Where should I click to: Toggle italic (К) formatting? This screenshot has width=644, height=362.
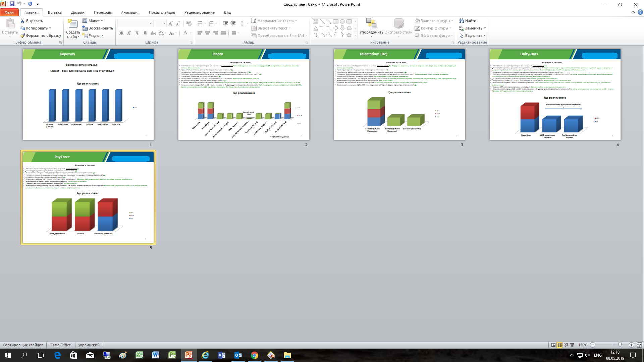point(129,33)
